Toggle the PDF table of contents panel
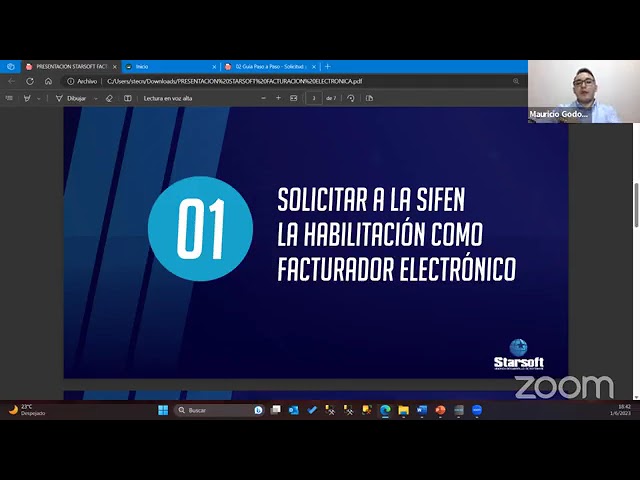This screenshot has width=640, height=480. pyautogui.click(x=9, y=98)
